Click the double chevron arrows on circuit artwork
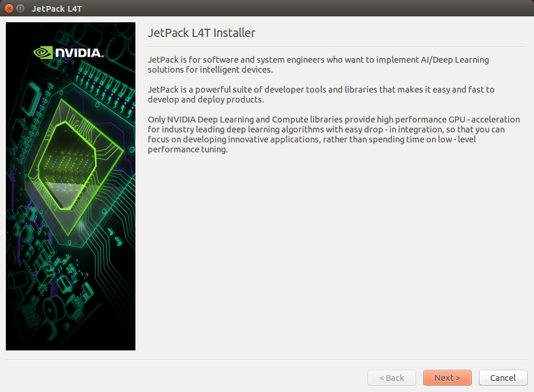This screenshot has width=534, height=392. (x=115, y=237)
